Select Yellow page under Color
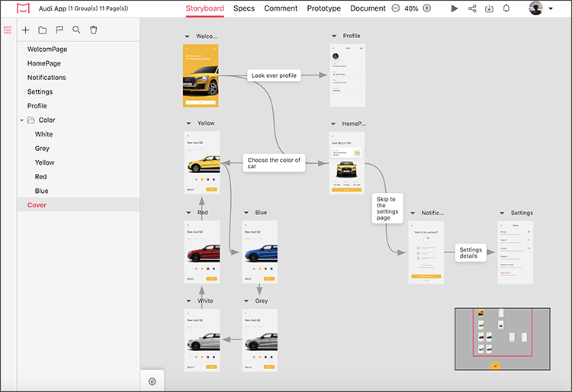This screenshot has width=572, height=392. [x=79, y=162]
